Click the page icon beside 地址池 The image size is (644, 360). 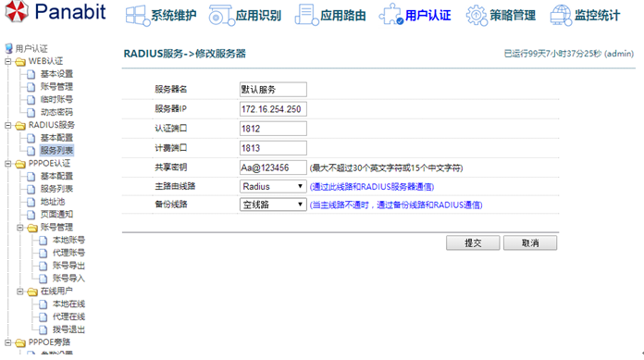point(31,202)
